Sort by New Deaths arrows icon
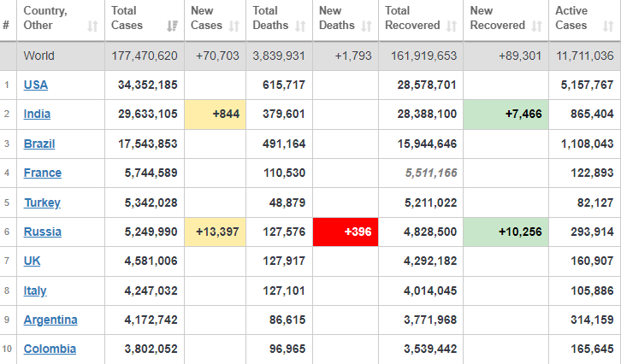 pyautogui.click(x=366, y=26)
